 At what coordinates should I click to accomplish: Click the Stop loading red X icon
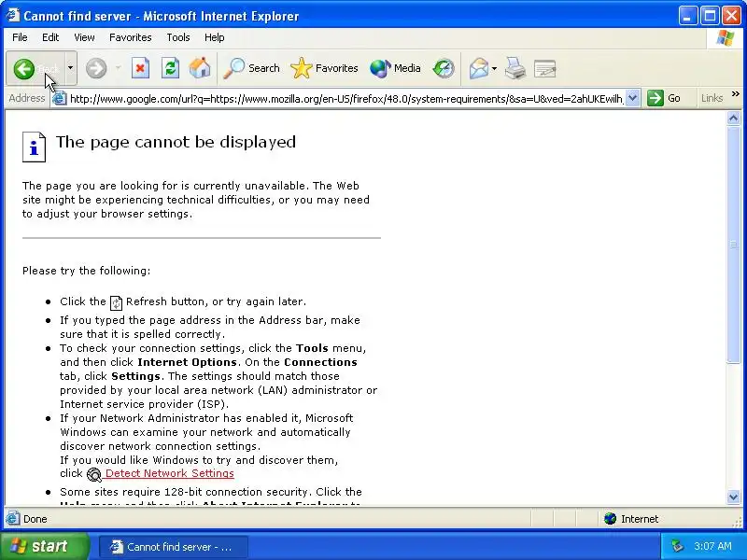pyautogui.click(x=140, y=68)
